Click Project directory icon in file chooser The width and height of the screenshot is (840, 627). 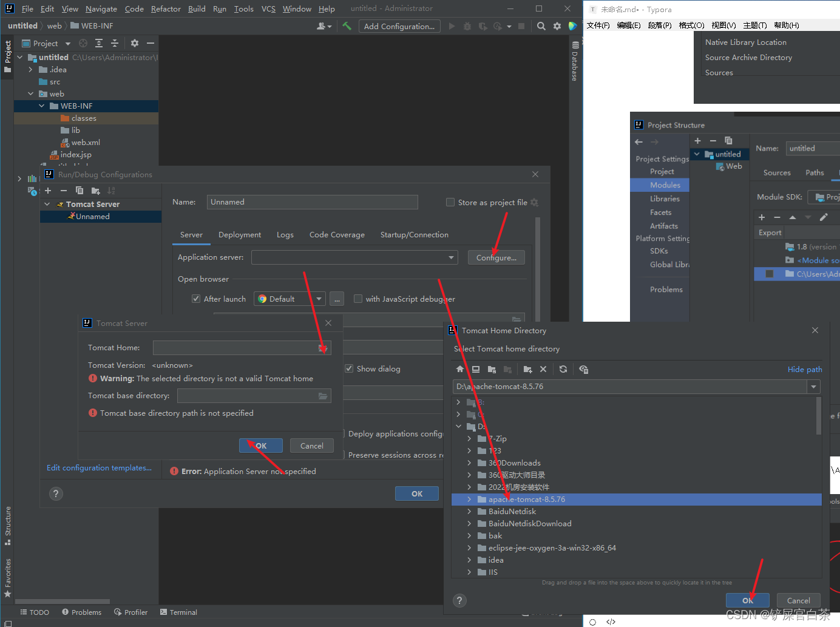coord(492,369)
